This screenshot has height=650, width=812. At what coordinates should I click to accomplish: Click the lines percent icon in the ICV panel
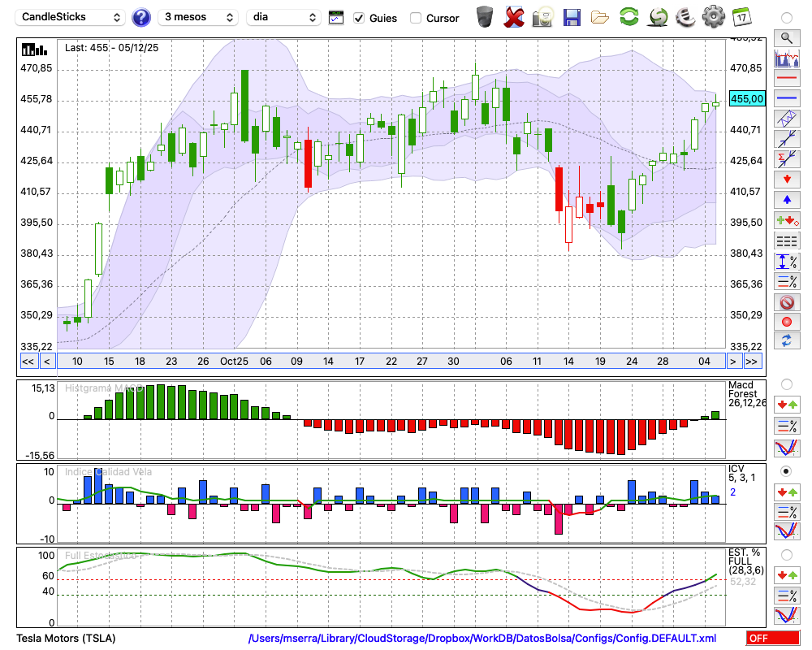787,512
